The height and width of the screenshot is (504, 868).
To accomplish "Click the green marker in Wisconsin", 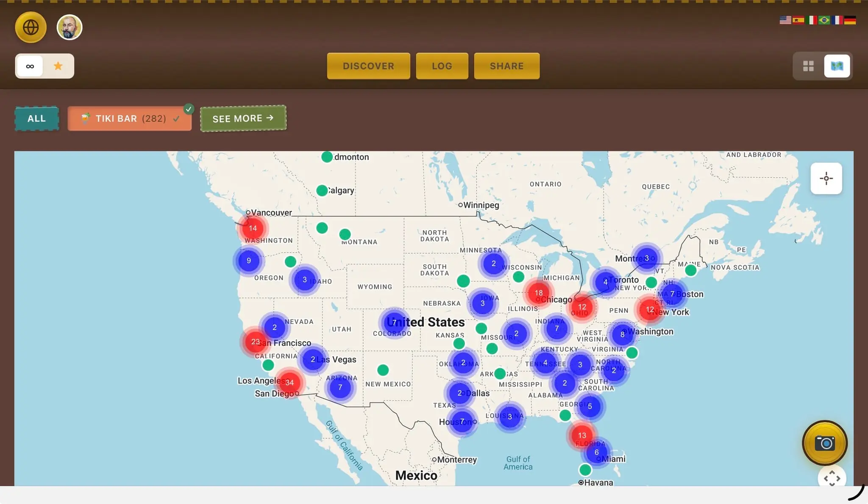I will click(518, 277).
